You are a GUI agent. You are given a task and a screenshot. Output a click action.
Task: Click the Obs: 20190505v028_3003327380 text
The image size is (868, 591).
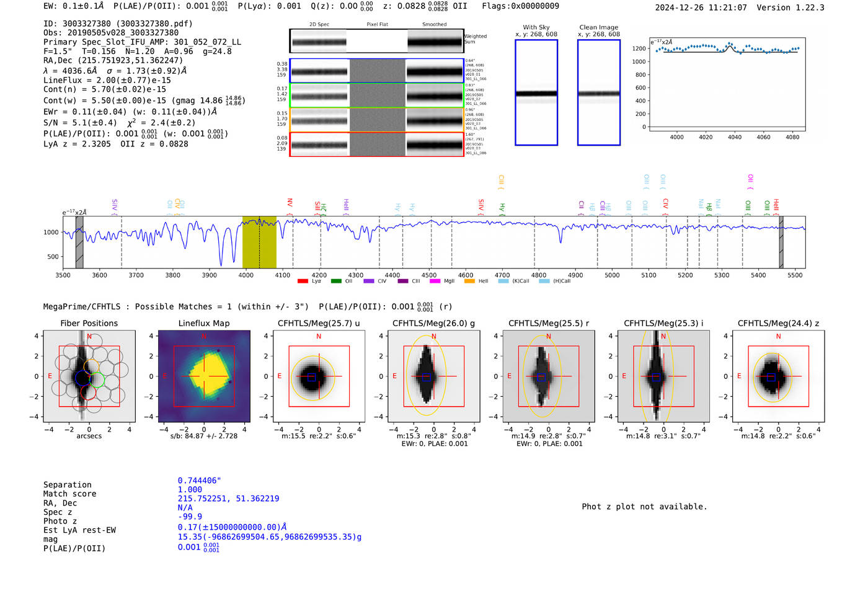111,33
